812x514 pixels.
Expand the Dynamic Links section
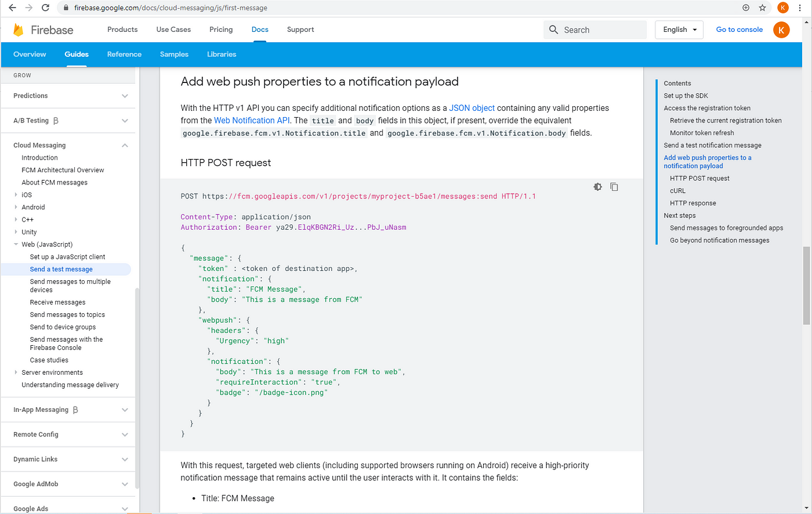click(x=125, y=459)
